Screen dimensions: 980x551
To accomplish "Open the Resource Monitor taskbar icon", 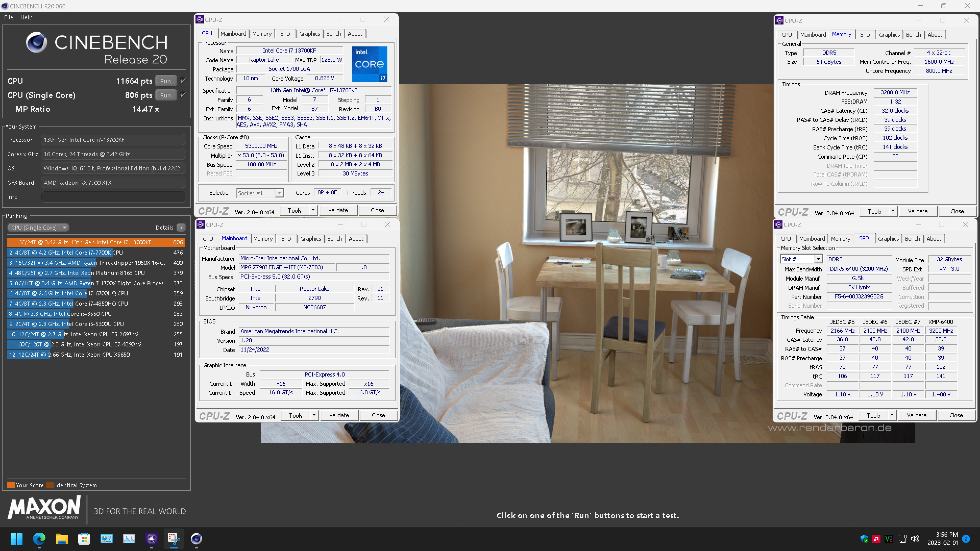I will (x=129, y=539).
